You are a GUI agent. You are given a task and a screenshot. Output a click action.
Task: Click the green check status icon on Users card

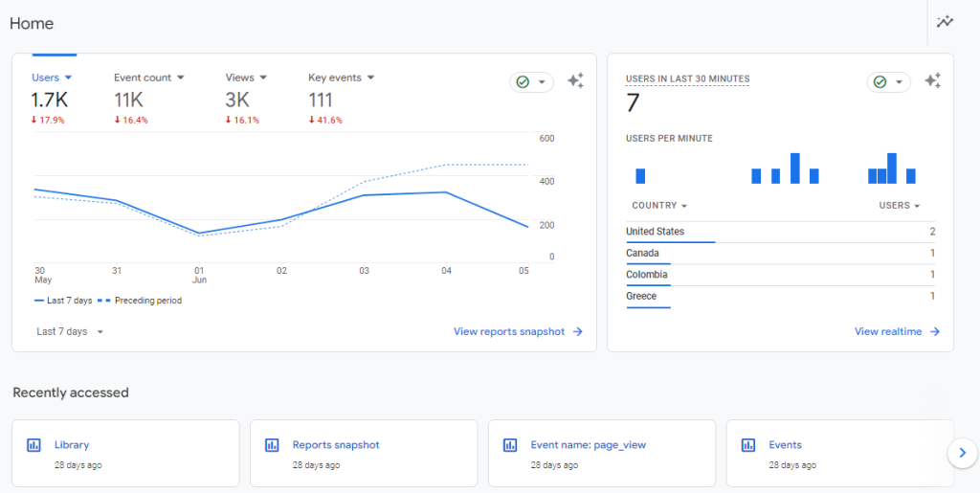pyautogui.click(x=523, y=82)
